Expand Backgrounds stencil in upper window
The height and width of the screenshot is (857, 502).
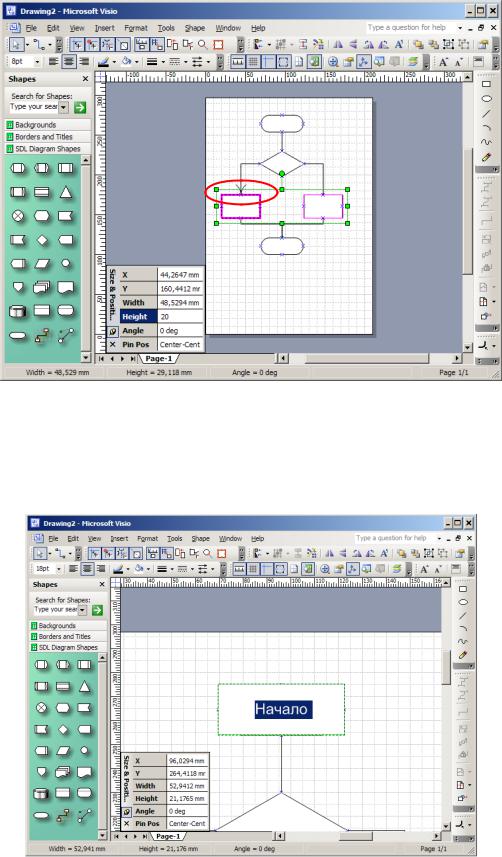[x=47, y=125]
